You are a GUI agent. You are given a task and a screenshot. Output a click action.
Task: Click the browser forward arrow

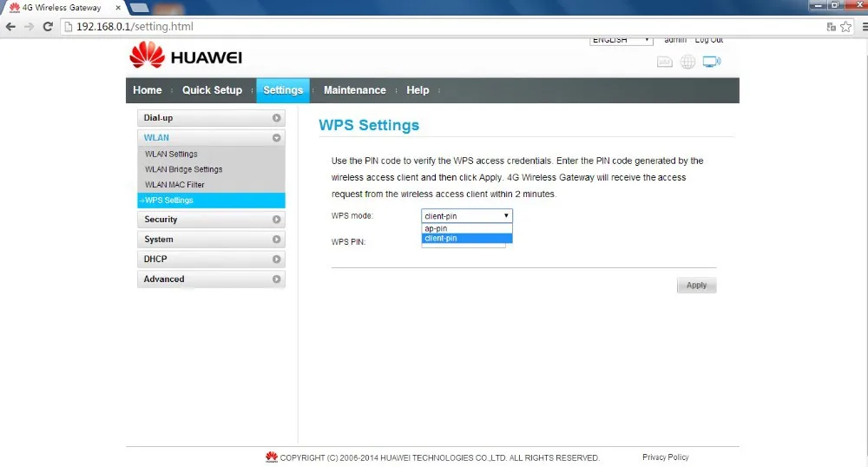coord(29,27)
